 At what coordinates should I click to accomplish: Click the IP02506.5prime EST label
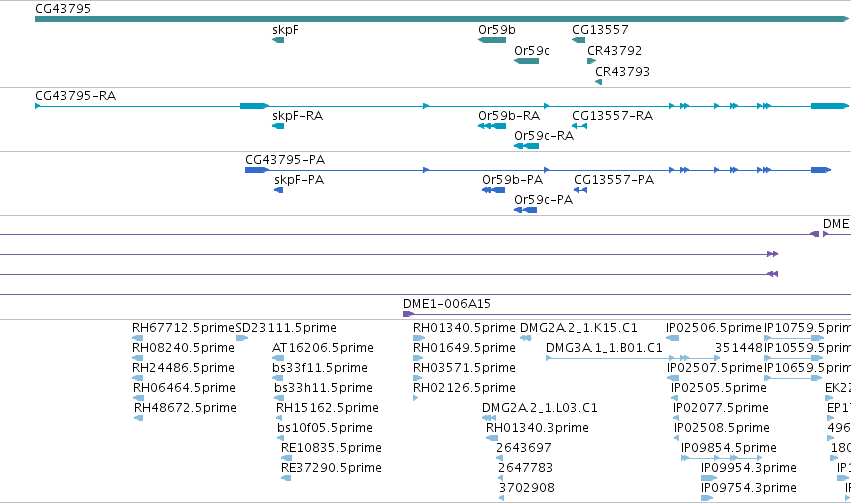tap(714, 328)
